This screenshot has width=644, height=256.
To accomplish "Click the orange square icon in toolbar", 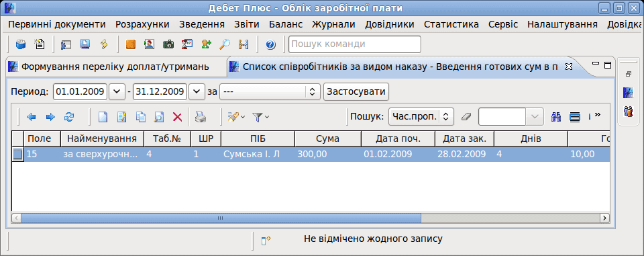I will point(131,44).
